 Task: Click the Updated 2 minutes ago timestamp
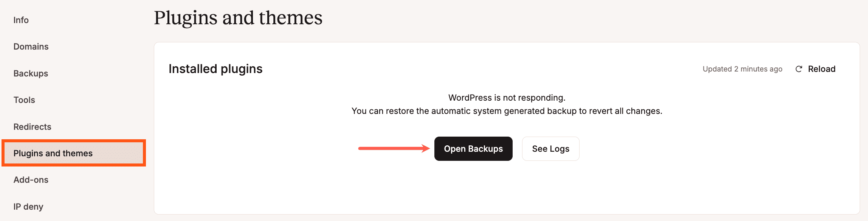point(742,69)
